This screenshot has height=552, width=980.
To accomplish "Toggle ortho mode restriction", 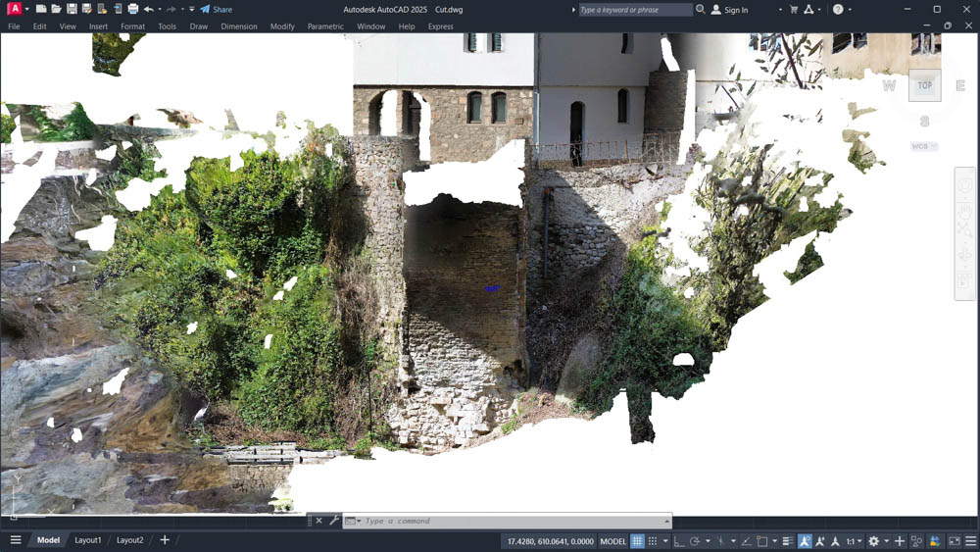I will pyautogui.click(x=679, y=541).
